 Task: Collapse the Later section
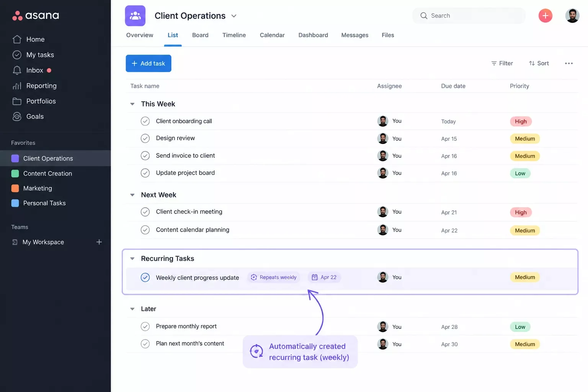132,309
